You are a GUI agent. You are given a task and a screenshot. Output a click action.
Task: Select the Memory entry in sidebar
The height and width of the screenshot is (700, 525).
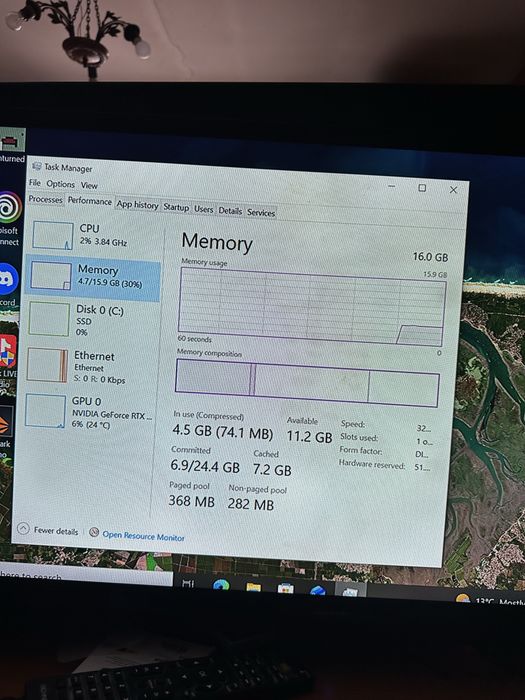pyautogui.click(x=93, y=277)
